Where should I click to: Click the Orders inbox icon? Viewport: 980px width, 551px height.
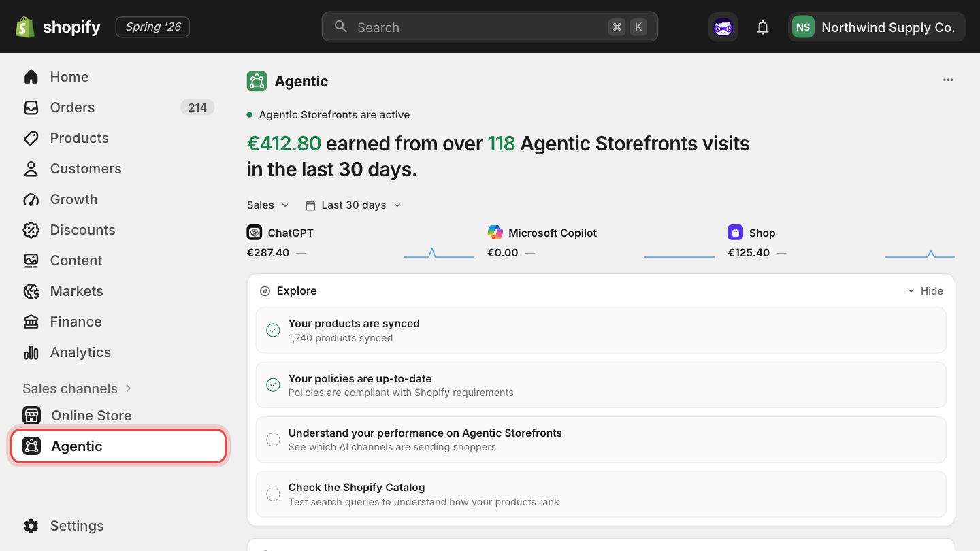tap(31, 107)
